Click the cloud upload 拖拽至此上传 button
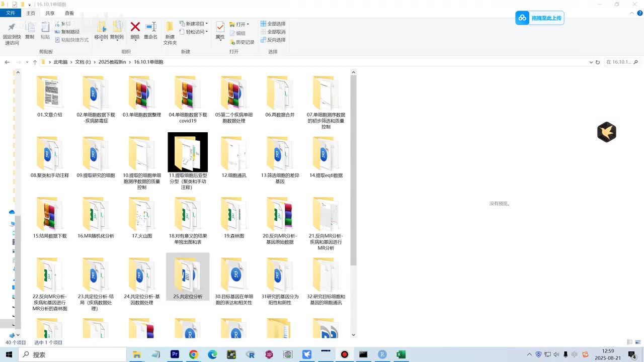The image size is (644, 362). click(x=539, y=18)
